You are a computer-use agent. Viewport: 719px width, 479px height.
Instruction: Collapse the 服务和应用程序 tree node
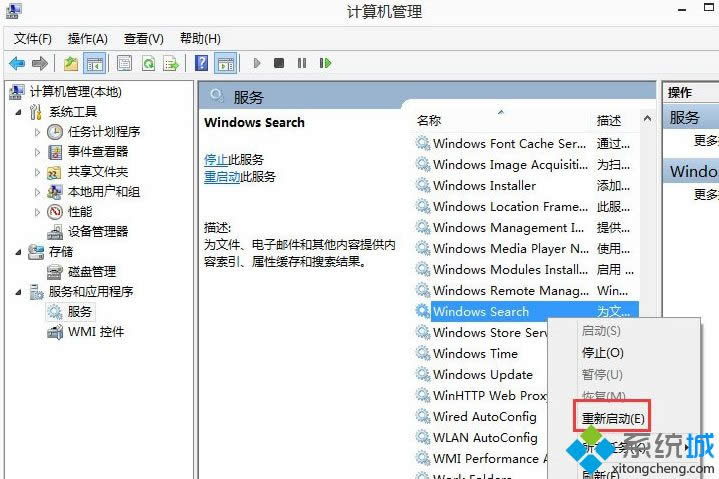point(18,292)
